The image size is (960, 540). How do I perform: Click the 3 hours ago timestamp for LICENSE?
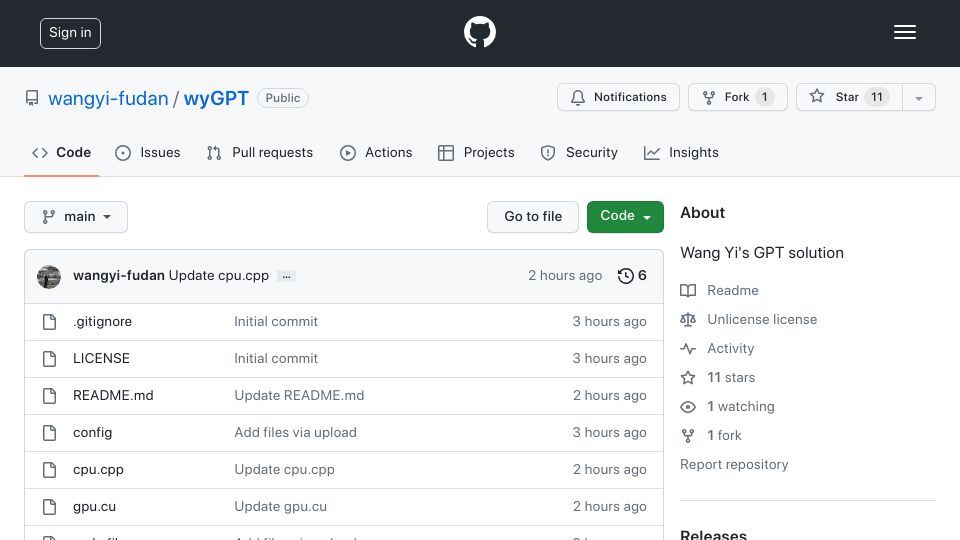pyautogui.click(x=609, y=358)
